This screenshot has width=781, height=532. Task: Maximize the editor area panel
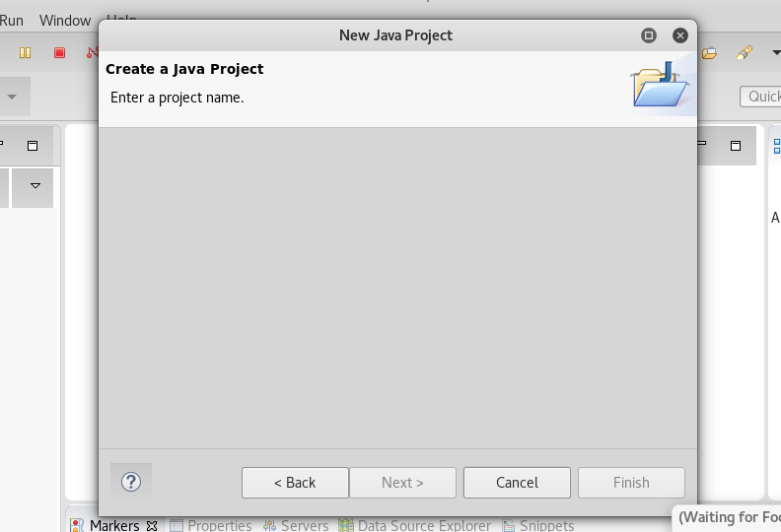736,146
